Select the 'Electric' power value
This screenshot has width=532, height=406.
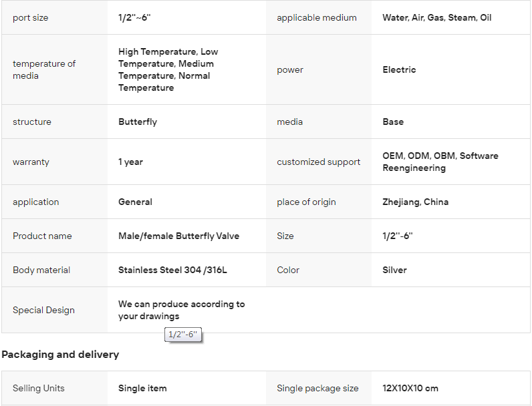point(399,69)
